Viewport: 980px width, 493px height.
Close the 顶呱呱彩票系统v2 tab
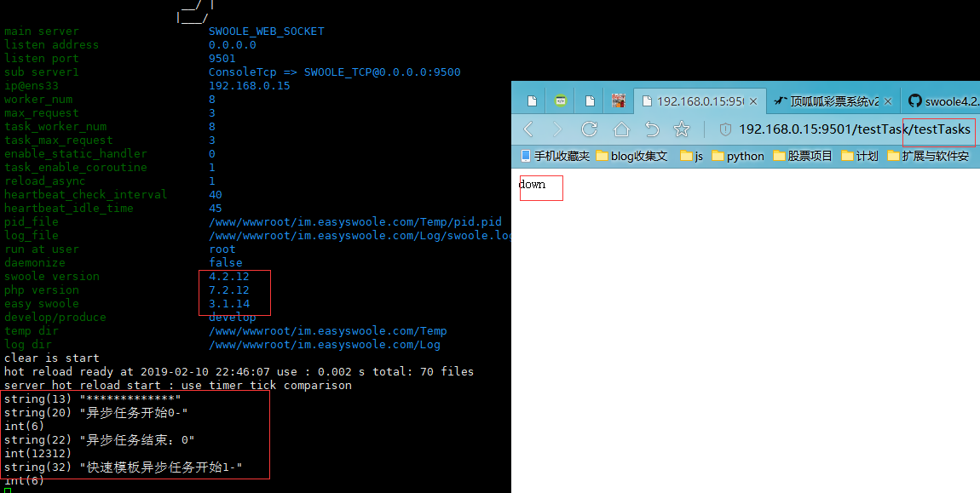point(886,100)
